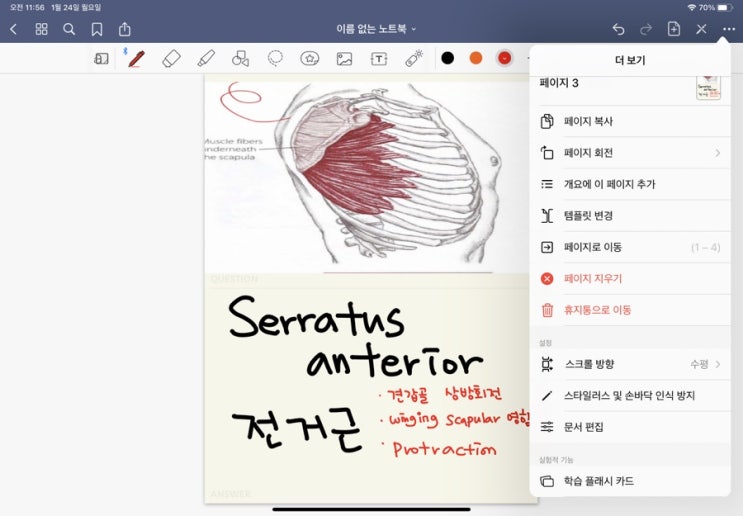Choose the orange pen color
The image size is (743, 516).
(476, 58)
